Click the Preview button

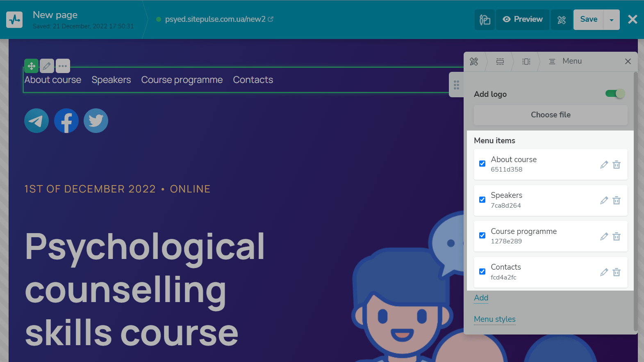[x=523, y=19]
